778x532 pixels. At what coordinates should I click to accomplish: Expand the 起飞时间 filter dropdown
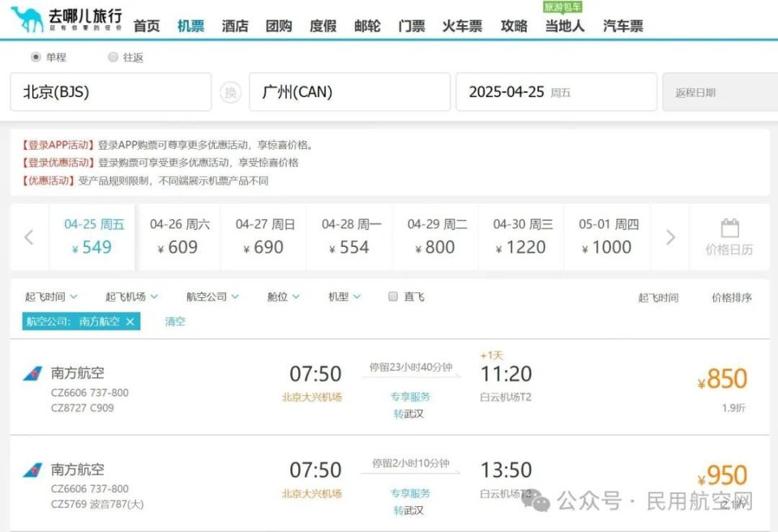[x=51, y=296]
